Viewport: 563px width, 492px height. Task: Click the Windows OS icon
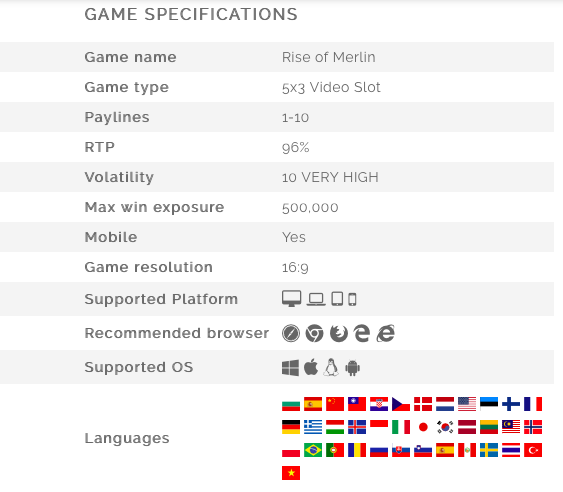coord(290,368)
